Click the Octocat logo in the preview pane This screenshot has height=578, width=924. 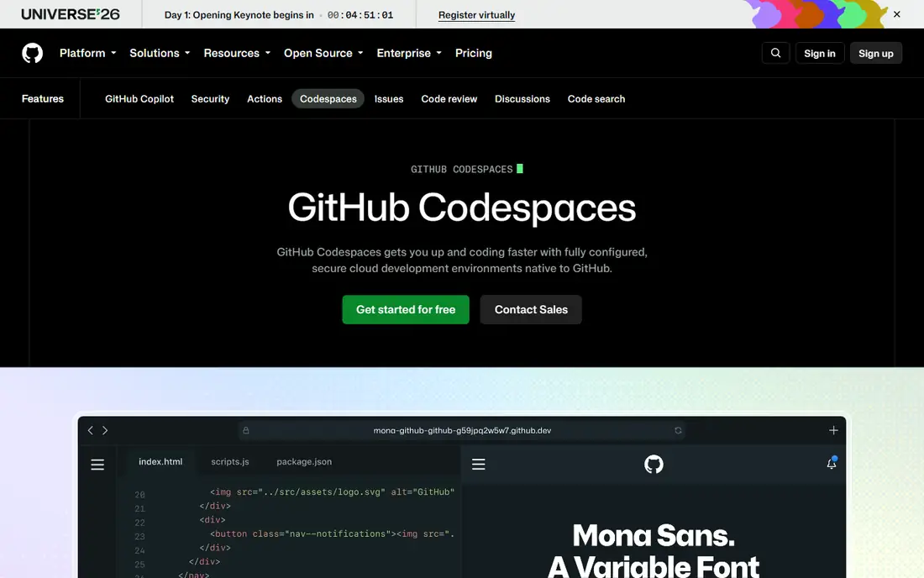click(x=654, y=465)
